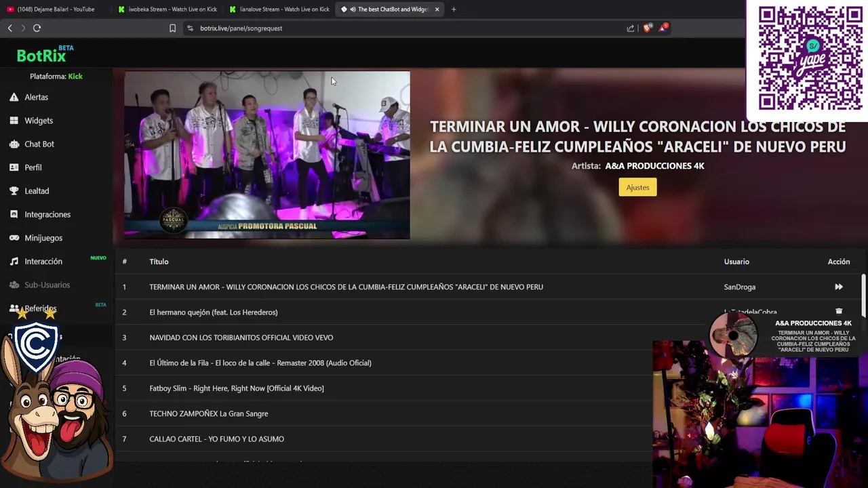The height and width of the screenshot is (488, 868).
Task: Click the Interacción music note icon
Action: click(14, 261)
